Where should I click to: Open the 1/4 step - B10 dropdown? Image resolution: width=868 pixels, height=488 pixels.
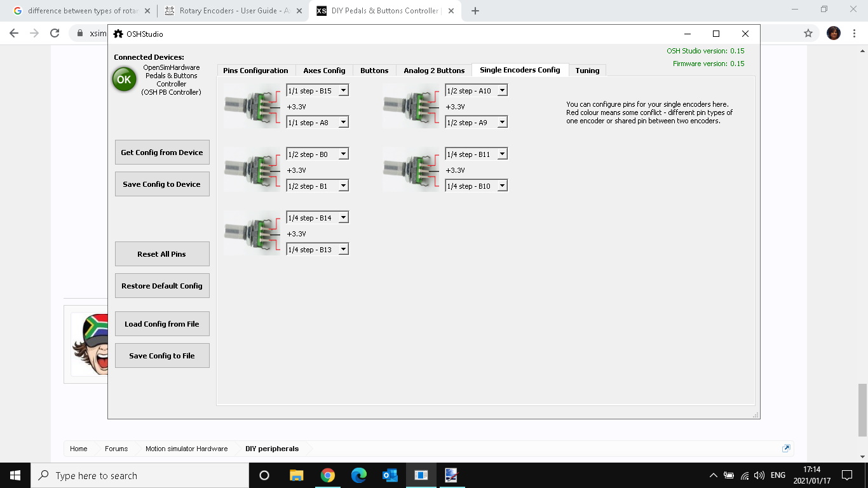tap(476, 186)
